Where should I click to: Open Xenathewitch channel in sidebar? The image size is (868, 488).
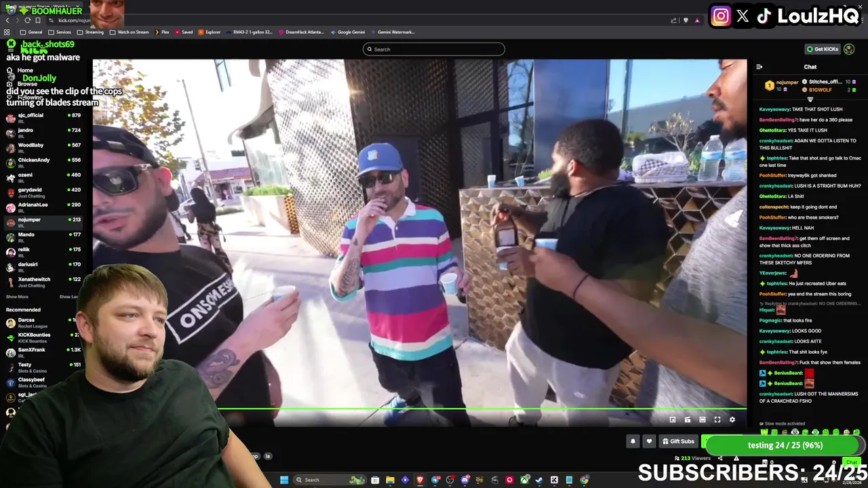(43, 281)
